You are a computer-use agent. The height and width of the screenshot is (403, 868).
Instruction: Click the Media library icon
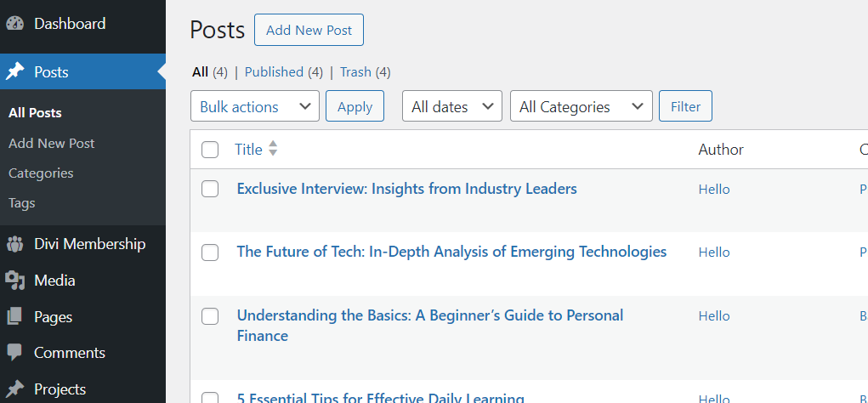tap(14, 281)
